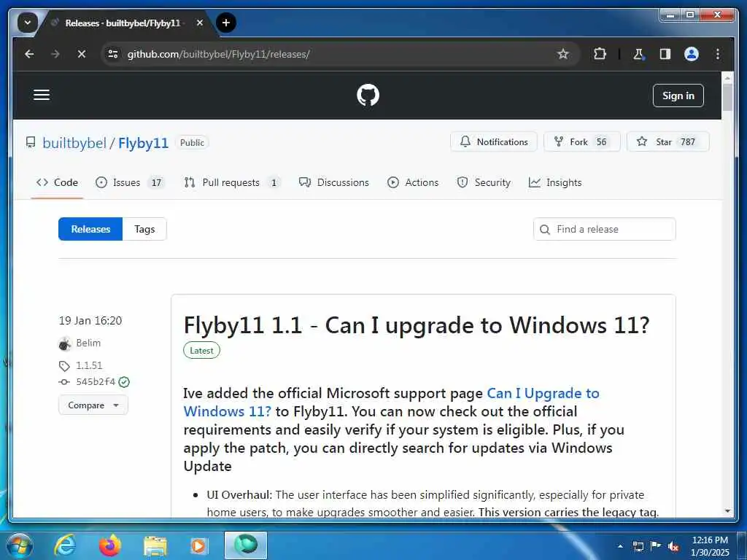Open the Action Center flag icon
Screen dimensions: 747x560
656,546
